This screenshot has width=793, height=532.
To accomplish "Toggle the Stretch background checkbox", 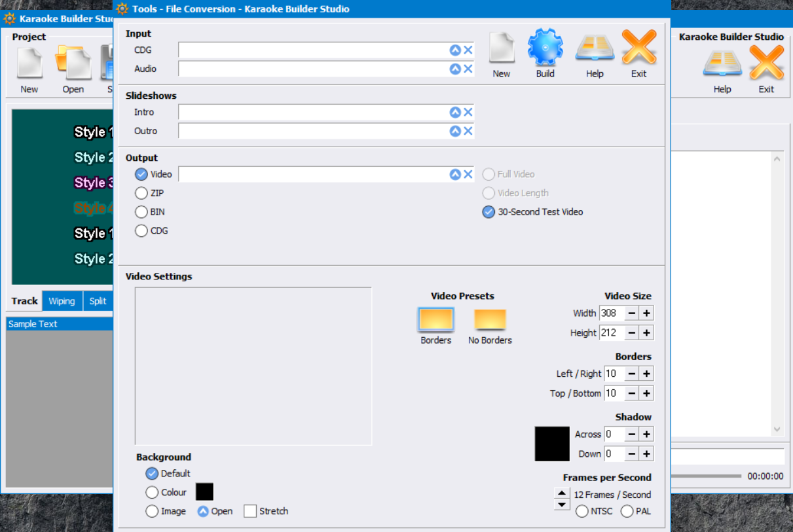I will click(x=249, y=511).
